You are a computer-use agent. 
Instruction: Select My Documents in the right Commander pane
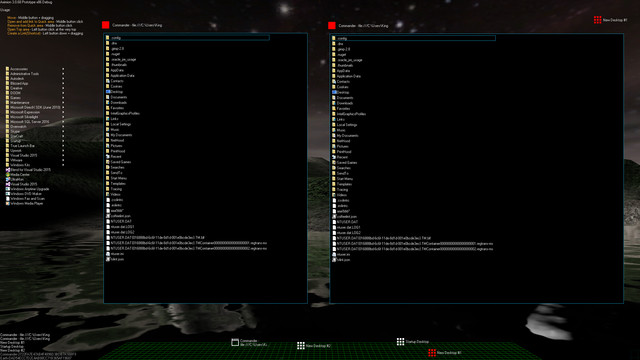click(348, 136)
